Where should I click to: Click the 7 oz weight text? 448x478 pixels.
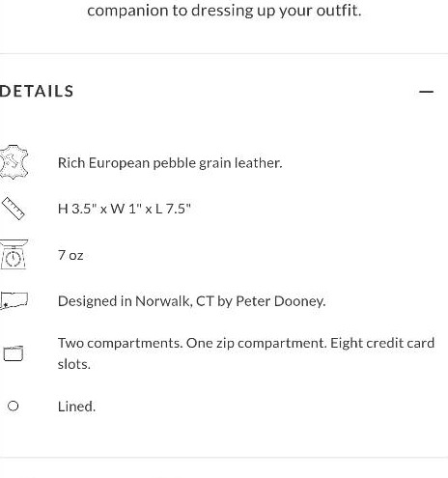(70, 255)
